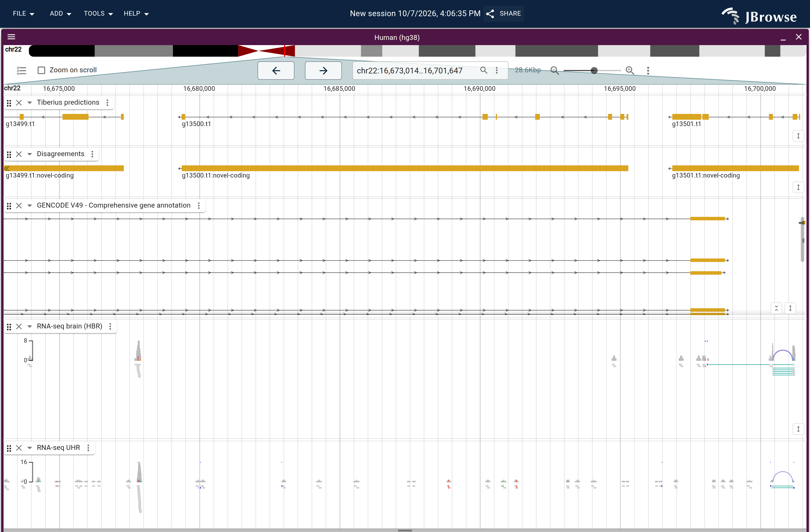Click the search icon in location box
The width and height of the screenshot is (810, 532).
click(x=484, y=70)
